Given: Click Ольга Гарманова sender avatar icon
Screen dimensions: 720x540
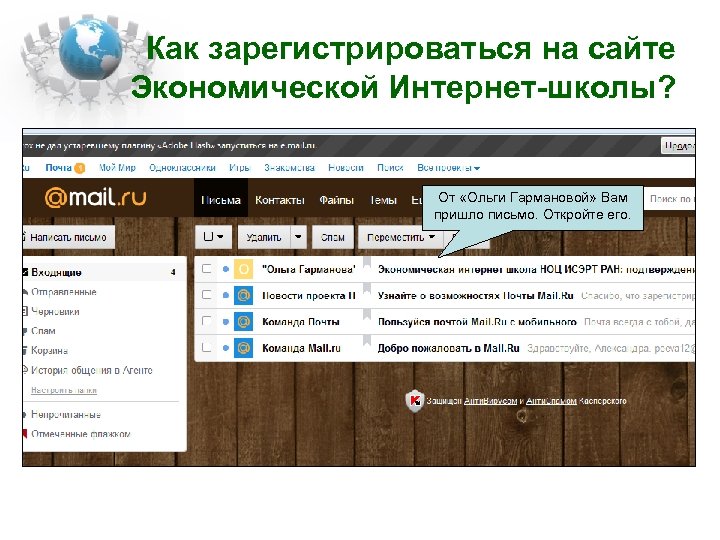Looking at the screenshot, I should click(x=243, y=269).
